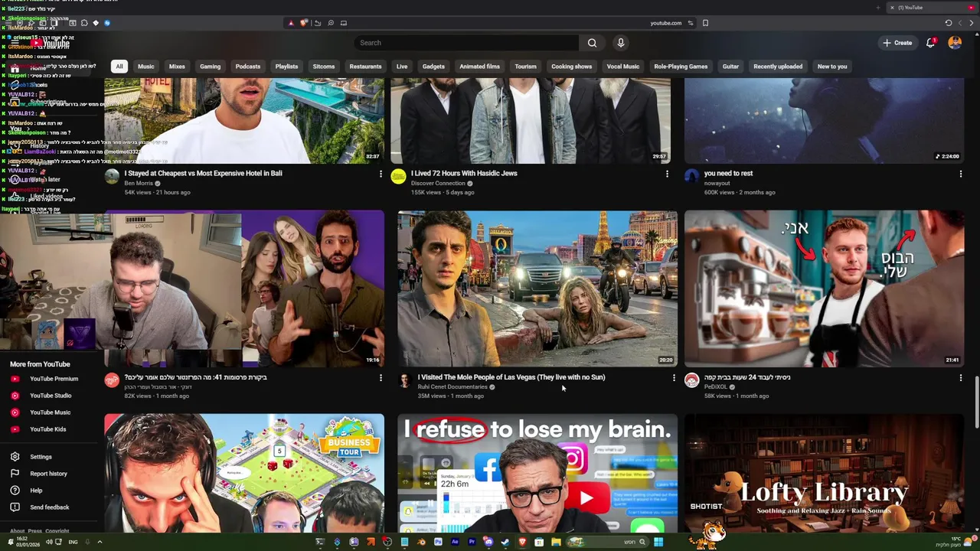The height and width of the screenshot is (551, 980).
Task: Select the Role-Playing Games filter chip
Action: [681, 67]
